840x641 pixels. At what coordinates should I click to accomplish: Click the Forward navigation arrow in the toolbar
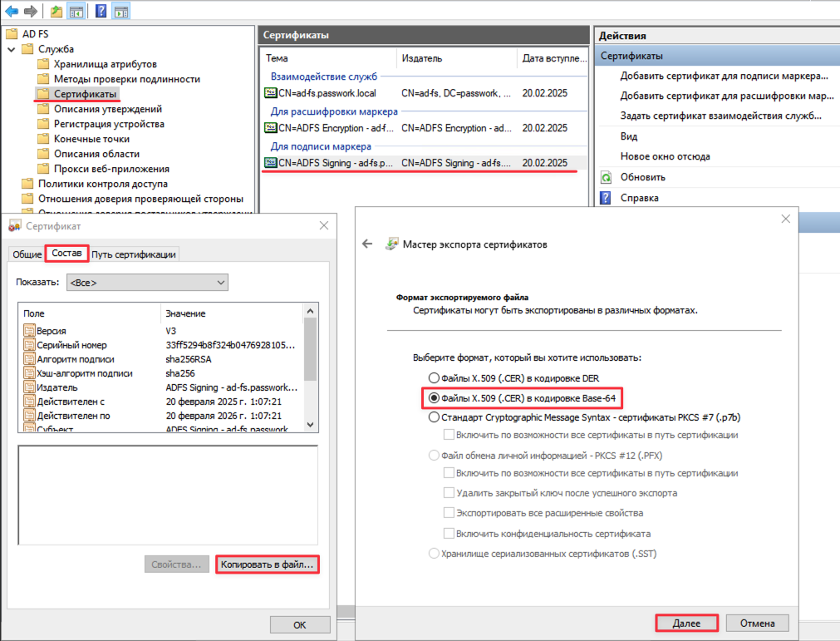click(30, 11)
